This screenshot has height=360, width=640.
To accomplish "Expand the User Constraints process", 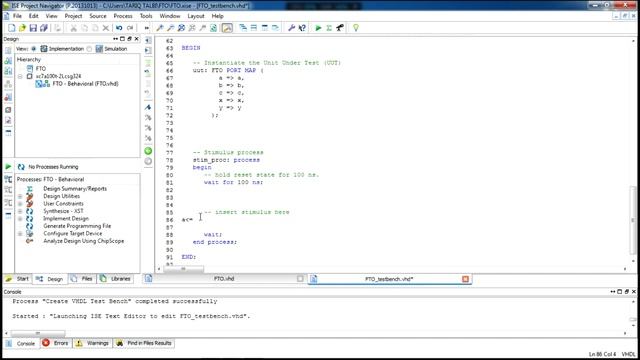I will [x=20, y=204].
